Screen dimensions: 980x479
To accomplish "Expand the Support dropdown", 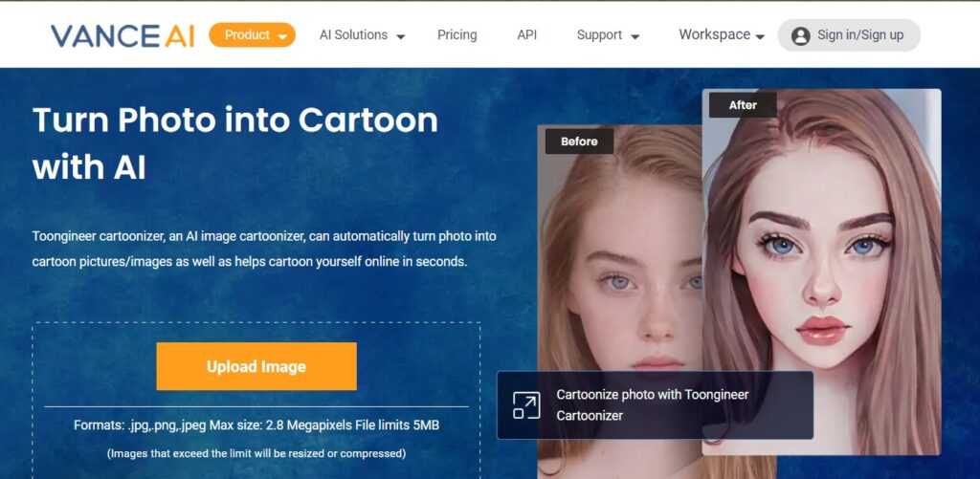I will (608, 35).
